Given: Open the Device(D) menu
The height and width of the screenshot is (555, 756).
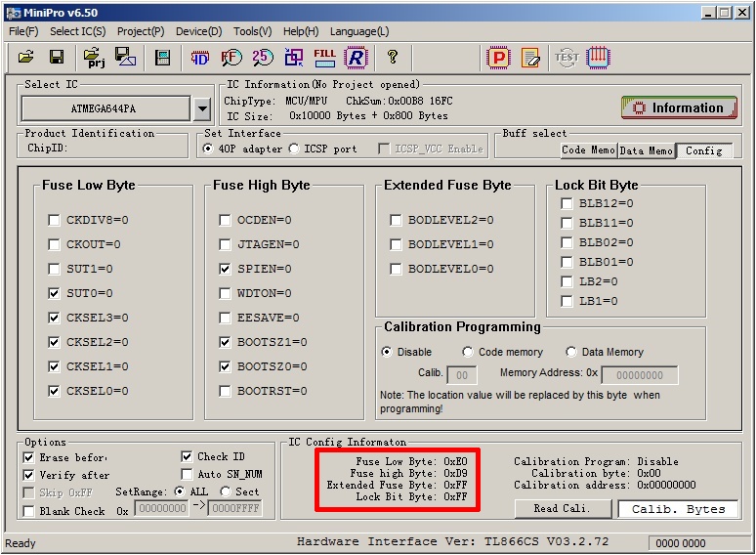Looking at the screenshot, I should (x=198, y=32).
